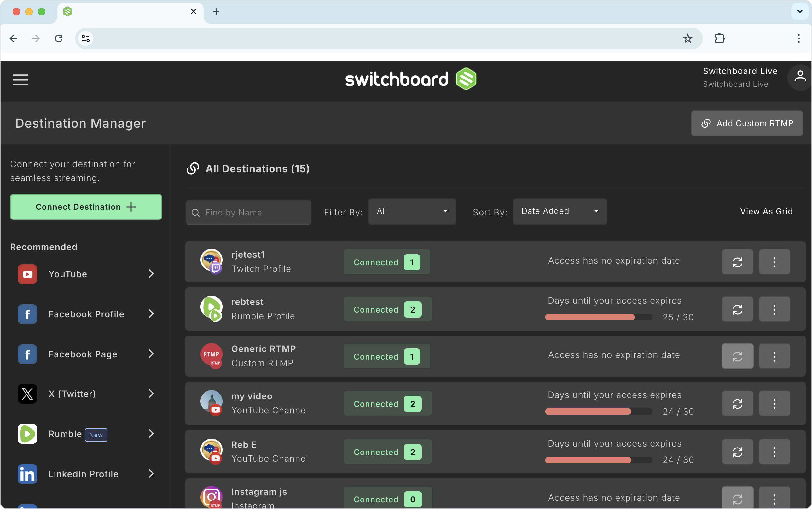This screenshot has height=509, width=812.
Task: Click the New badge beside Rumble
Action: click(x=96, y=435)
